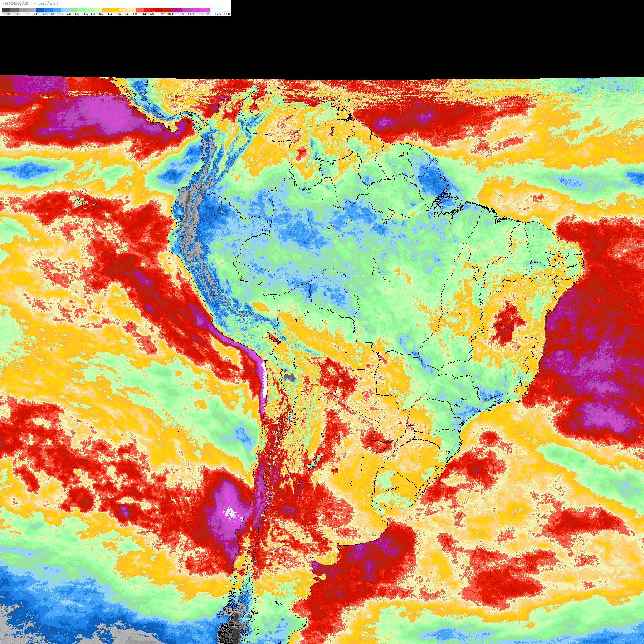The image size is (644, 644).
Task: Click the '11.5' legend value
Action: pos(199,14)
